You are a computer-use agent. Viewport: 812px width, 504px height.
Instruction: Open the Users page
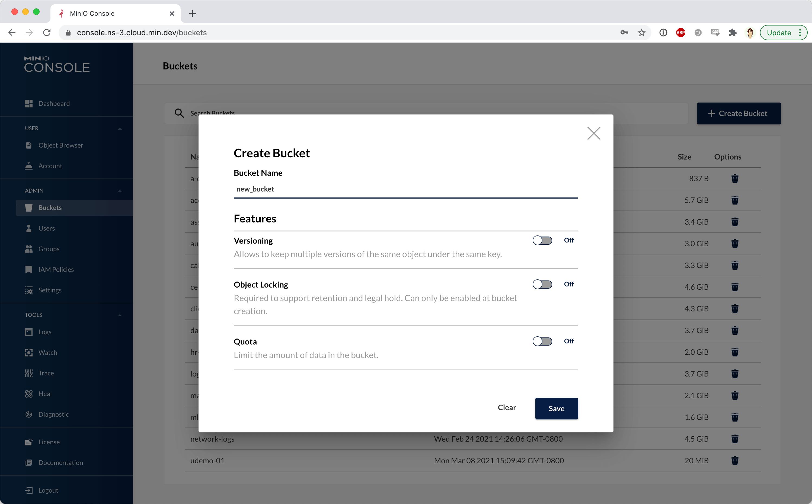46,228
